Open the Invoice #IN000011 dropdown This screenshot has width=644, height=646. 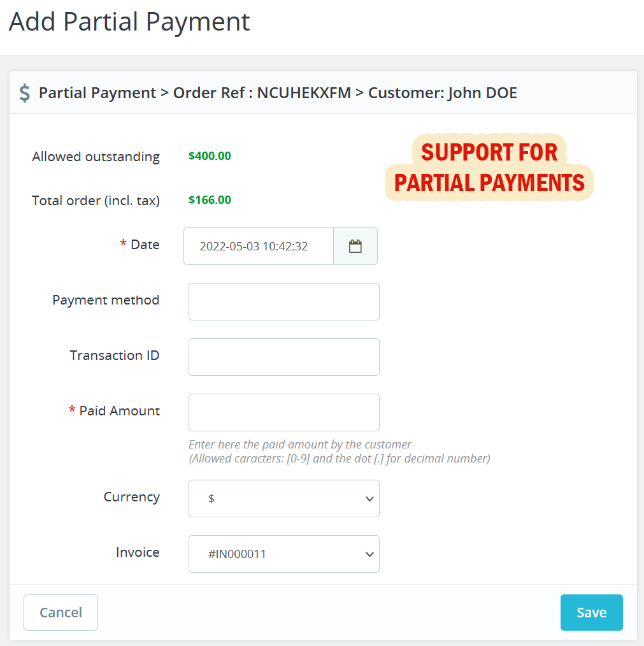[x=284, y=554]
